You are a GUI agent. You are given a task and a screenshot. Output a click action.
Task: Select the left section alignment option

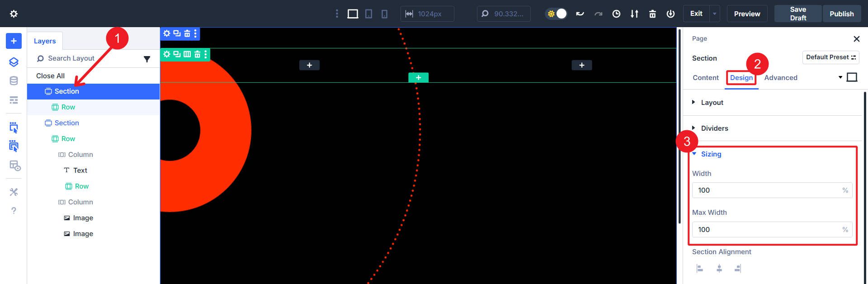700,269
